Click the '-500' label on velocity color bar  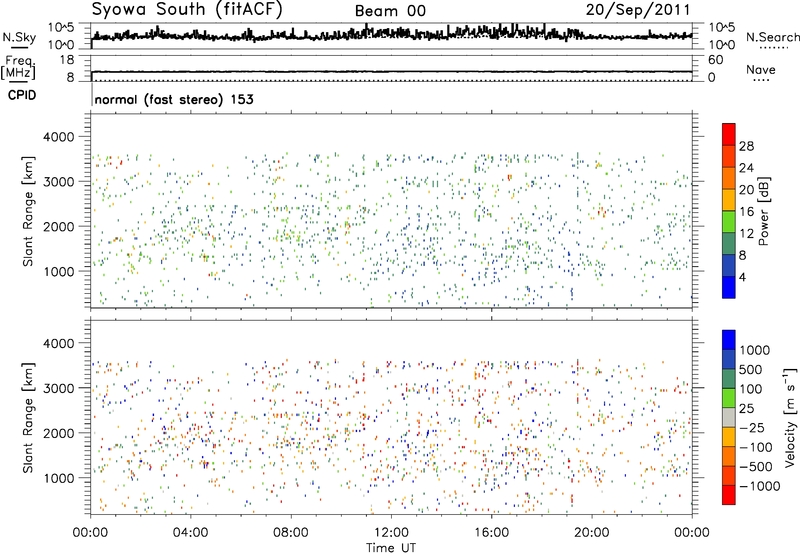pos(756,467)
